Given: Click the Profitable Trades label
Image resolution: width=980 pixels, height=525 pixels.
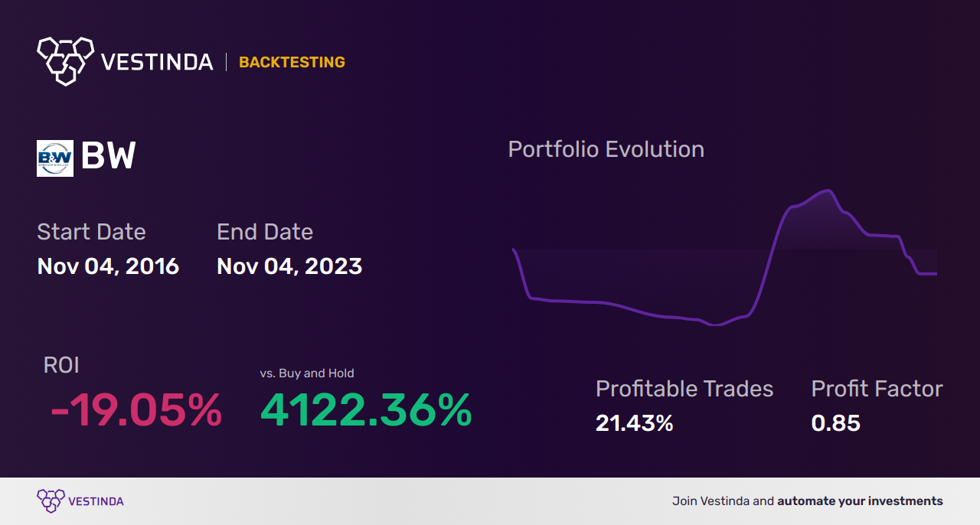Looking at the screenshot, I should pyautogui.click(x=684, y=389).
